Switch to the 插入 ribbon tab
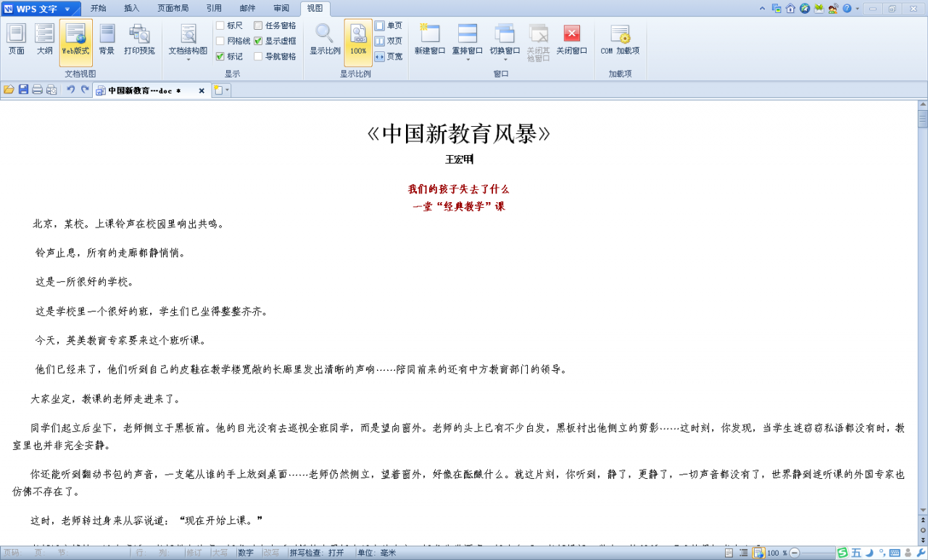This screenshot has height=560, width=928. (x=131, y=9)
